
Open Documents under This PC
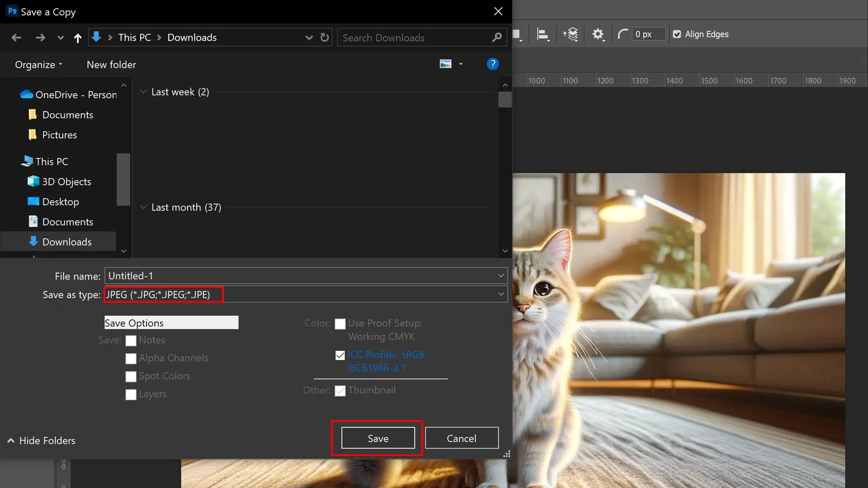[x=61, y=222]
